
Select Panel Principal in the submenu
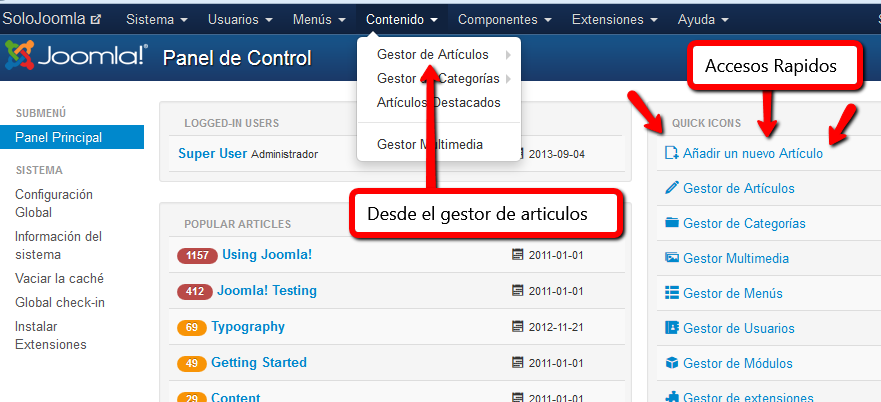tap(58, 137)
